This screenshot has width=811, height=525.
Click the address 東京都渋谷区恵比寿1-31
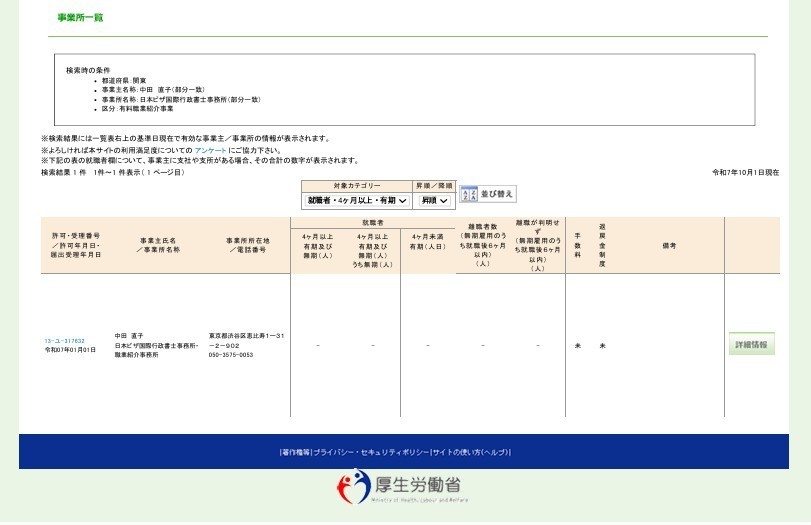coord(247,336)
